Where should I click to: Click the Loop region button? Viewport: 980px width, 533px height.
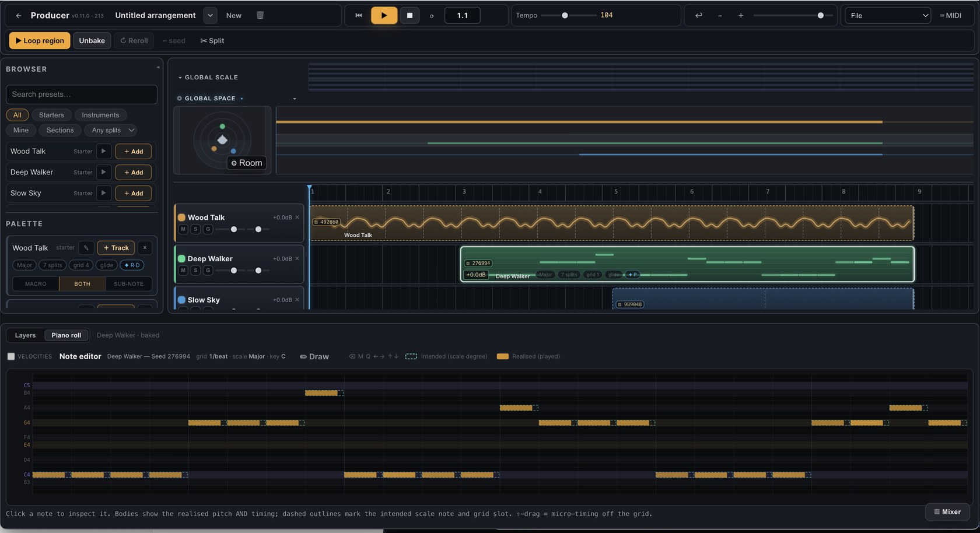coord(40,41)
